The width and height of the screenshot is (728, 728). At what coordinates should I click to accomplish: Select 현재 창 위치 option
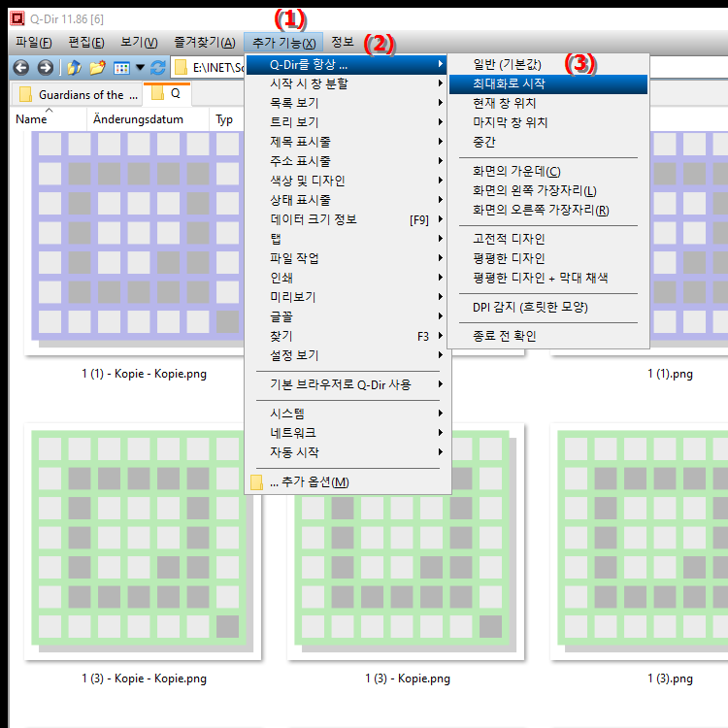pyautogui.click(x=547, y=104)
